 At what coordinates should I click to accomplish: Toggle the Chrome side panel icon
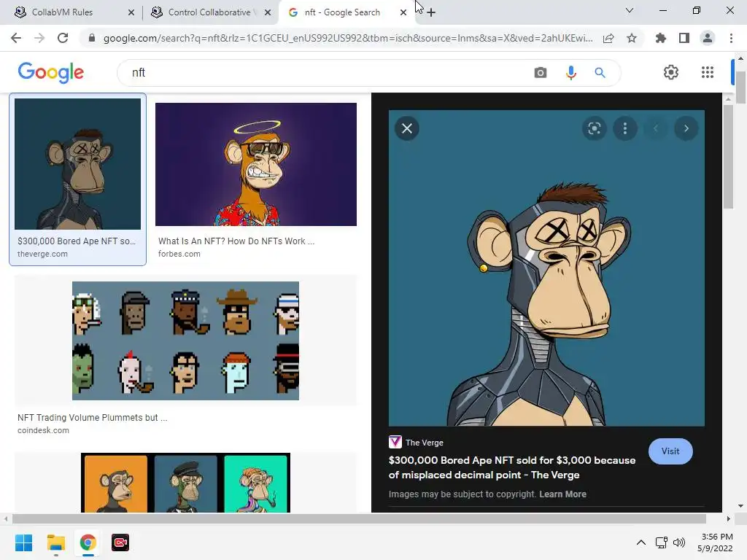coord(684,38)
